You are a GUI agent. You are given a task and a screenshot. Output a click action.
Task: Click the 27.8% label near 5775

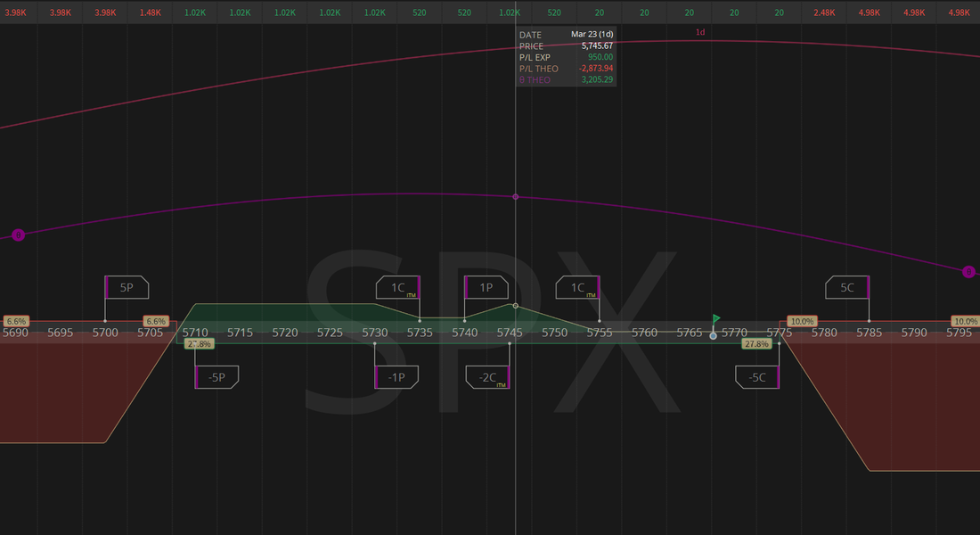(756, 344)
